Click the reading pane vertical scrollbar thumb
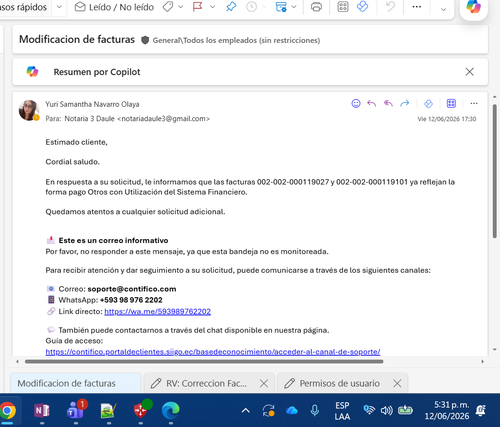The height and width of the screenshot is (427, 500). point(495,171)
